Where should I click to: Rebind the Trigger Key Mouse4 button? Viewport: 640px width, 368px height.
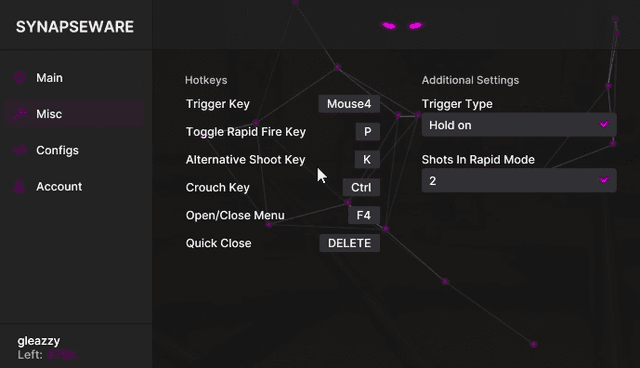(349, 104)
